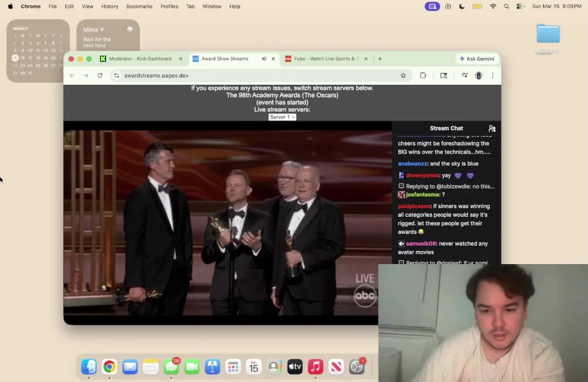
Task: Close the Moderator - Kick Dashboard tab
Action: pos(181,58)
